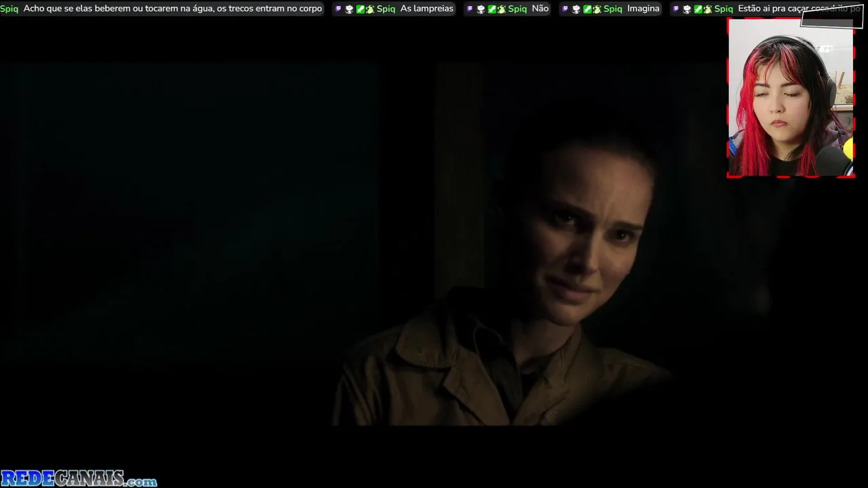Click Twitch icon beside "Não" message

(470, 9)
